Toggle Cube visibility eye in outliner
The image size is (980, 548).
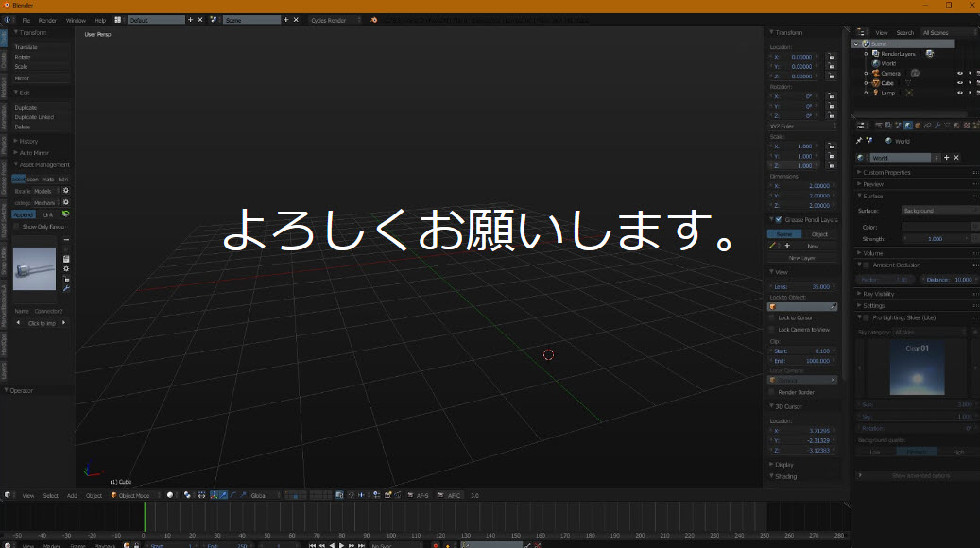(960, 82)
